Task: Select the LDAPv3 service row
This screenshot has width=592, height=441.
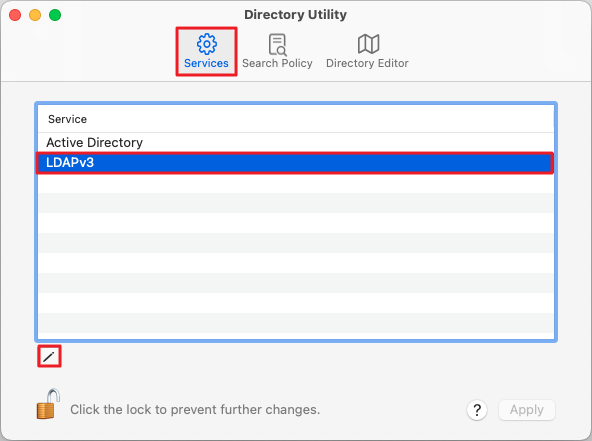Action: [x=296, y=163]
